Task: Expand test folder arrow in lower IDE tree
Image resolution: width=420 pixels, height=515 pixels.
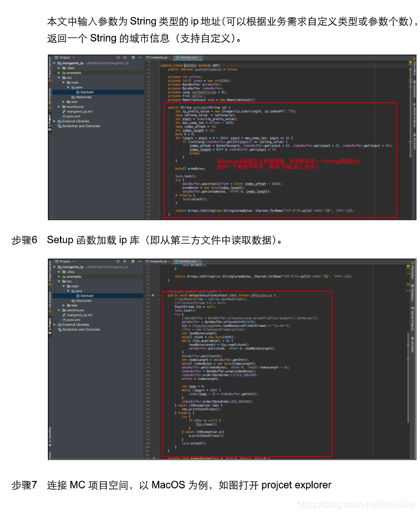Action: pyautogui.click(x=63, y=305)
